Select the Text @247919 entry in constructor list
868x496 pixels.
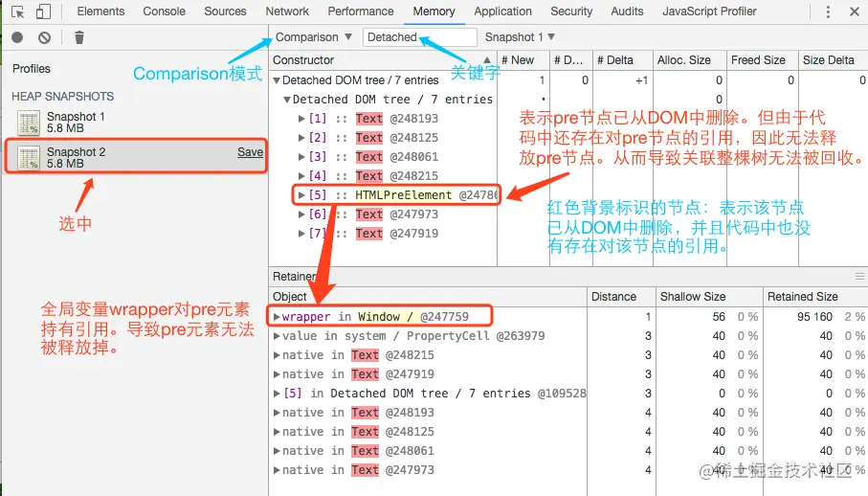[x=397, y=234]
